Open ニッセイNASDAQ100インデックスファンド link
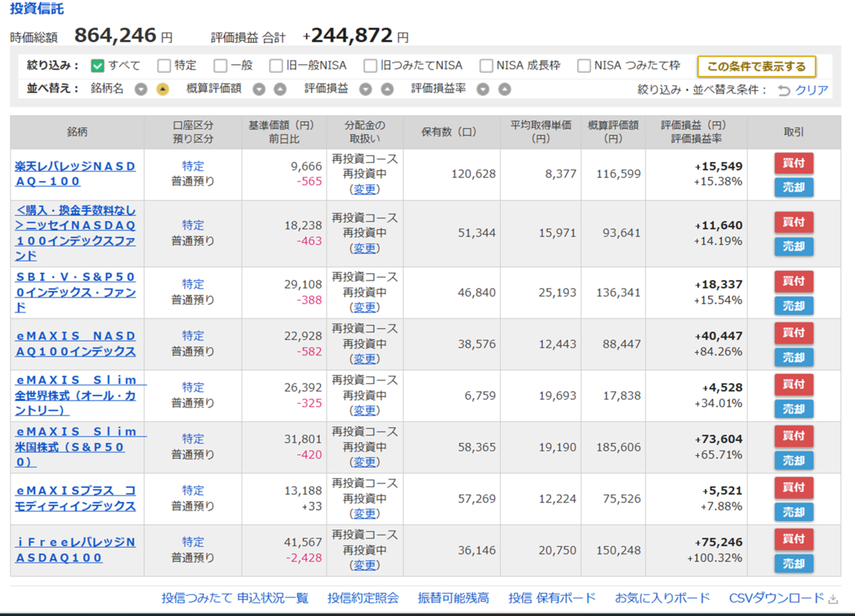The width and height of the screenshot is (855, 616). pos(76,233)
